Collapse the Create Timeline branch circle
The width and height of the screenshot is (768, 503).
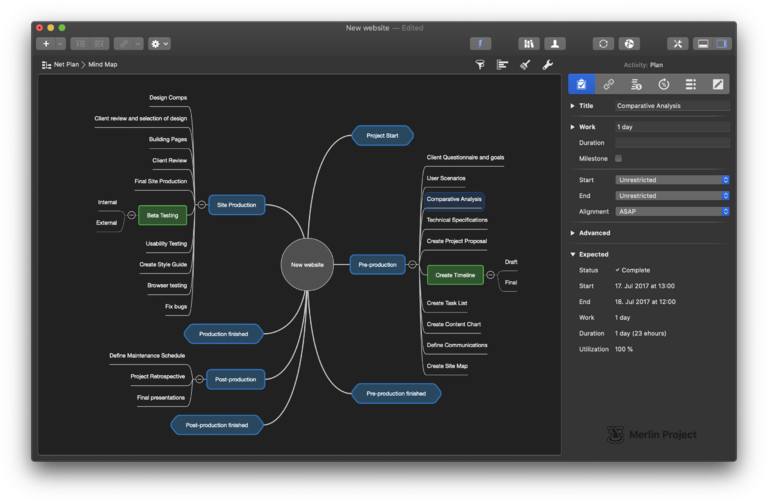click(490, 275)
